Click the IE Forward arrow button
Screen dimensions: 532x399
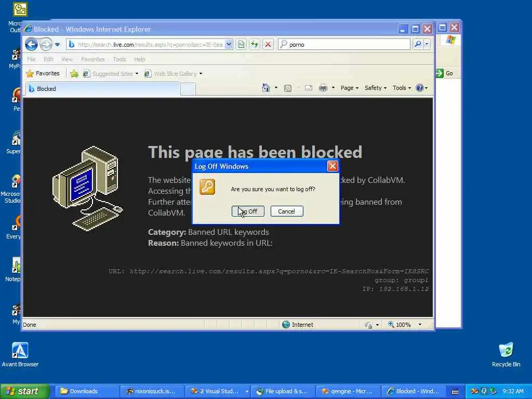click(x=46, y=44)
